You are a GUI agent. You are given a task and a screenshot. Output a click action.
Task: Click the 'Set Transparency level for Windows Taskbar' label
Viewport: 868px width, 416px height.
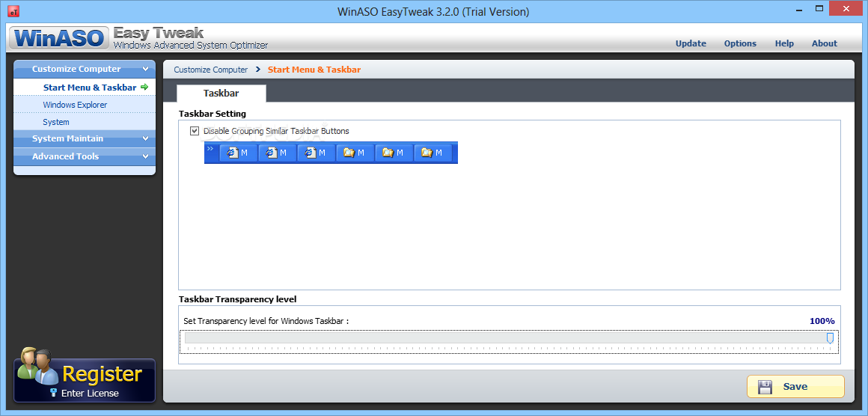[x=266, y=321]
